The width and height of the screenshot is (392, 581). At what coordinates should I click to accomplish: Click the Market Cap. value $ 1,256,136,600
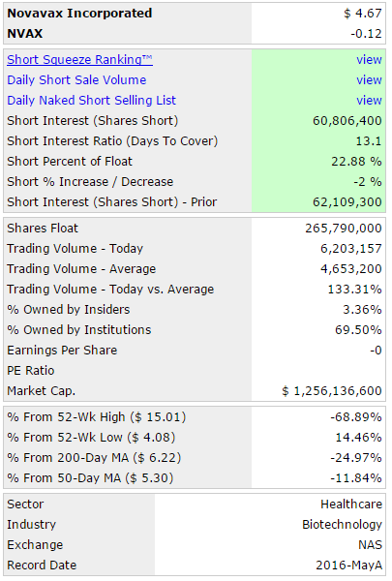332,391
